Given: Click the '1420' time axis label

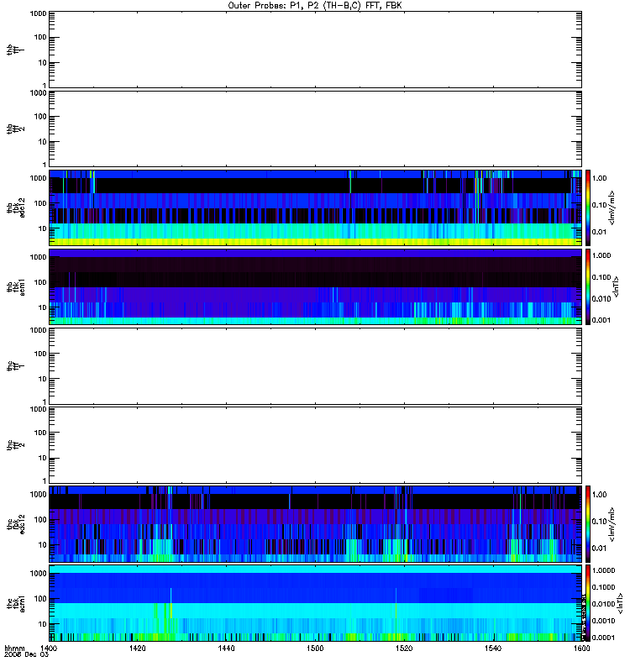Looking at the screenshot, I should click(137, 648).
